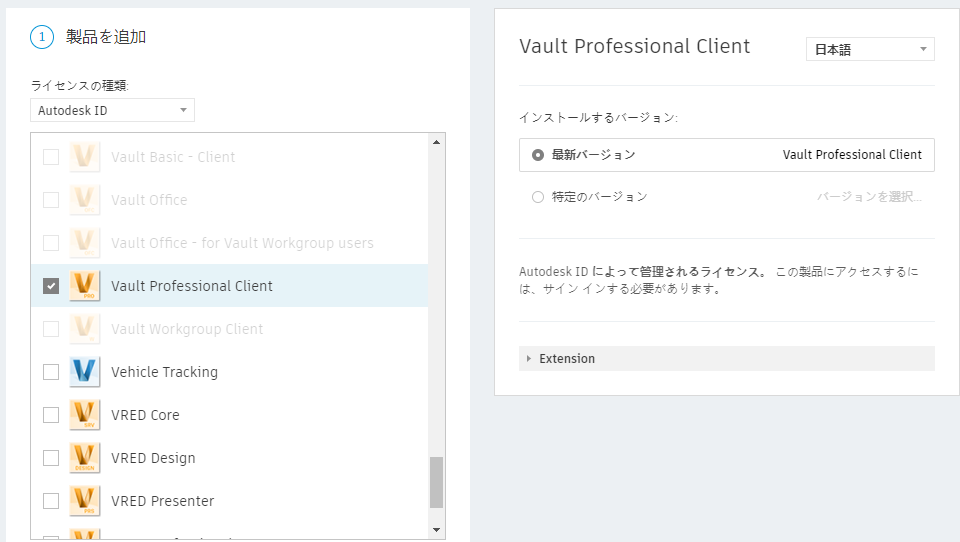Click the Vault Basic - Client label
Viewport: 960px width, 542px height.
tap(173, 157)
